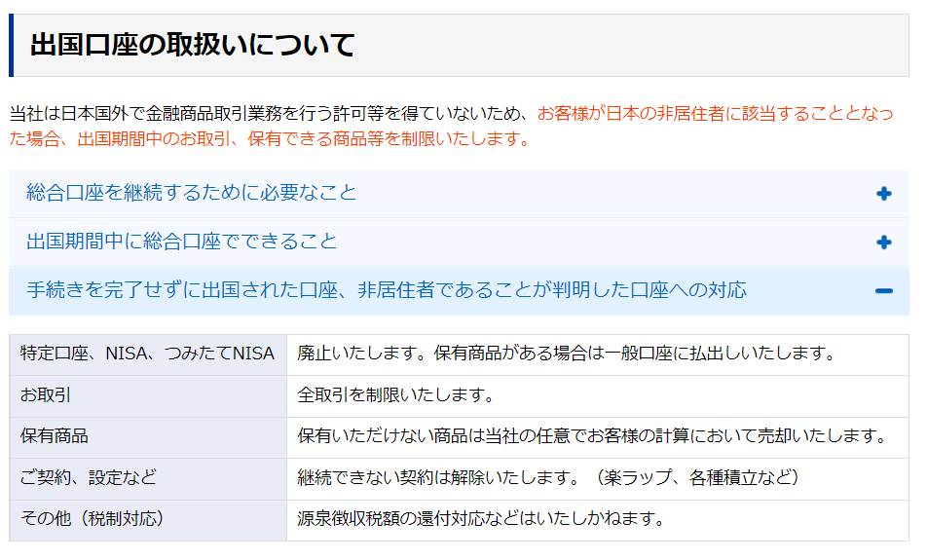This screenshot has height=560, width=927.
Task: Click heading 出国口座の取扱いについて
Action: (x=192, y=45)
